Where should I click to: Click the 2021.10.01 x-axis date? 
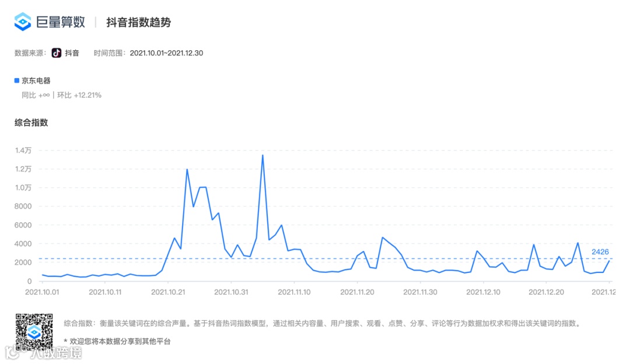click(42, 292)
